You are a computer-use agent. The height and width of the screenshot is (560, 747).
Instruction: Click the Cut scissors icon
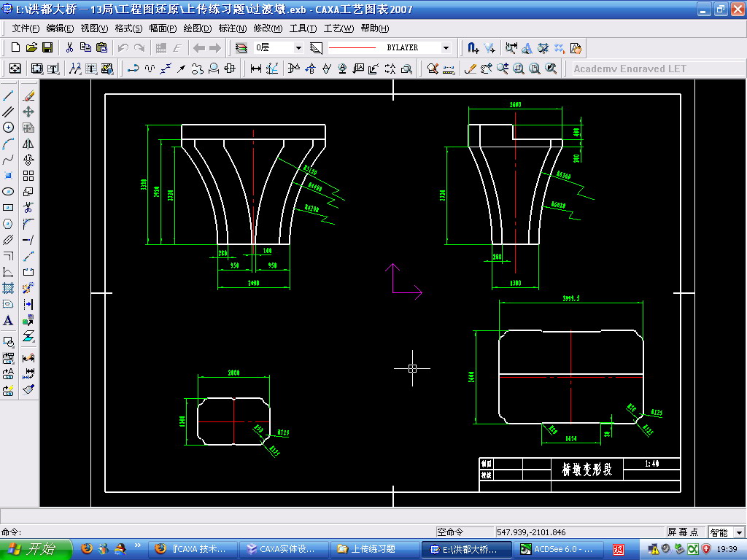coord(69,47)
